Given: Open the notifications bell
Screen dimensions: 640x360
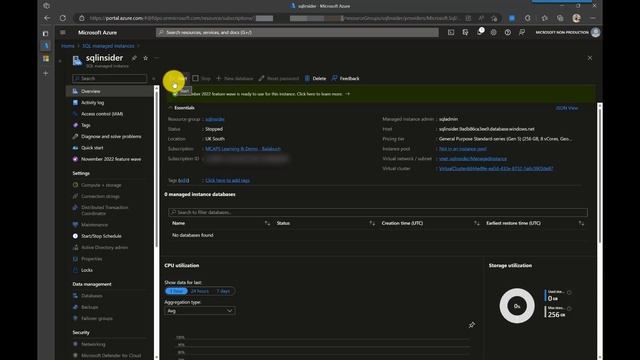Looking at the screenshot, I should [x=480, y=32].
